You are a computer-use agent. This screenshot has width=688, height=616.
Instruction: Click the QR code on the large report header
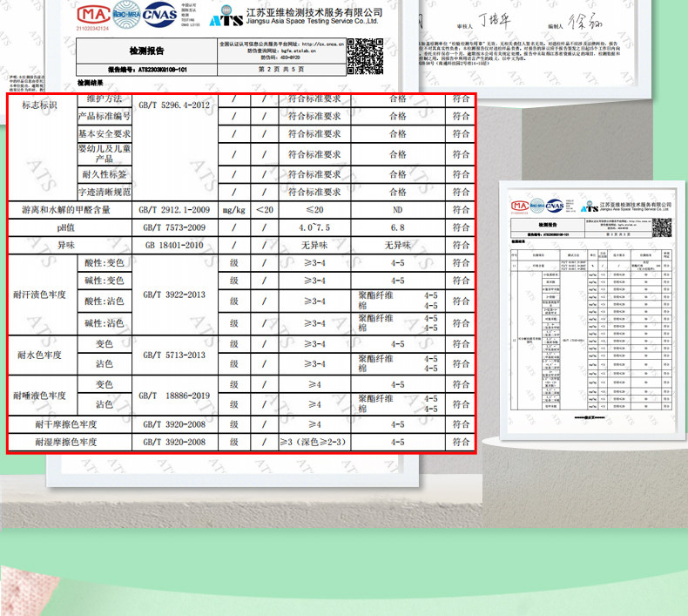pyautogui.click(x=365, y=56)
